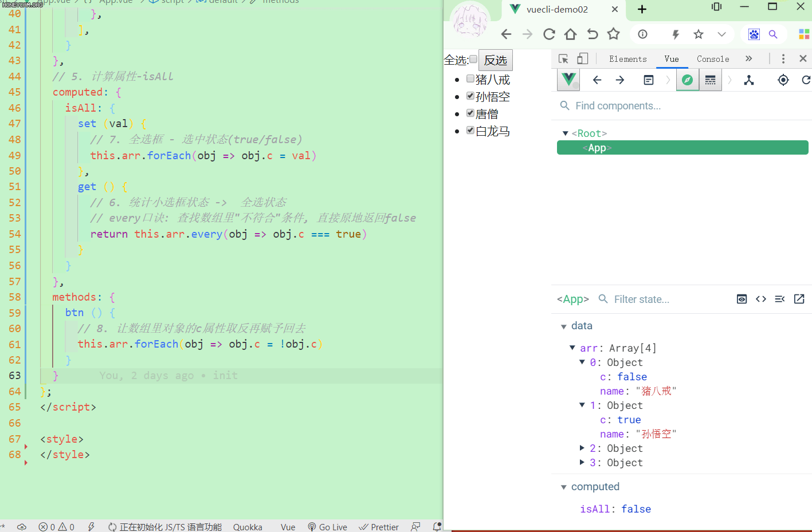Image resolution: width=812 pixels, height=532 pixels.
Task: Refresh Vue devtools
Action: click(806, 80)
